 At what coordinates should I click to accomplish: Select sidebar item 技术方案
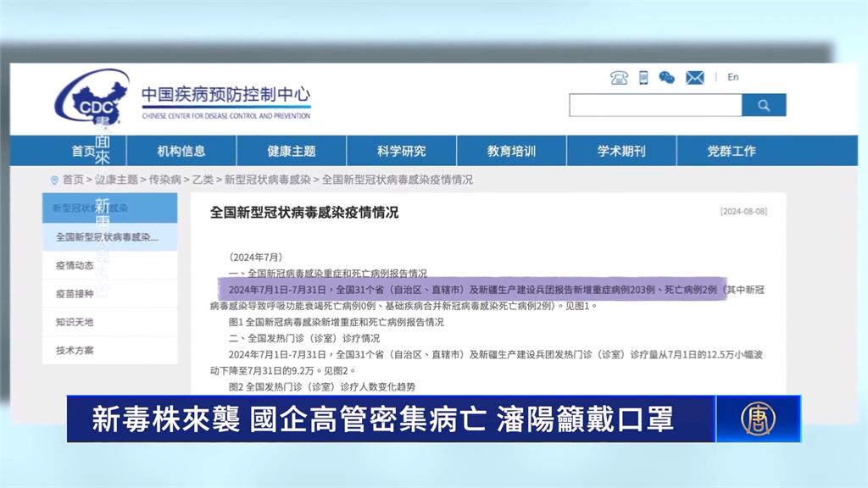coord(109,350)
